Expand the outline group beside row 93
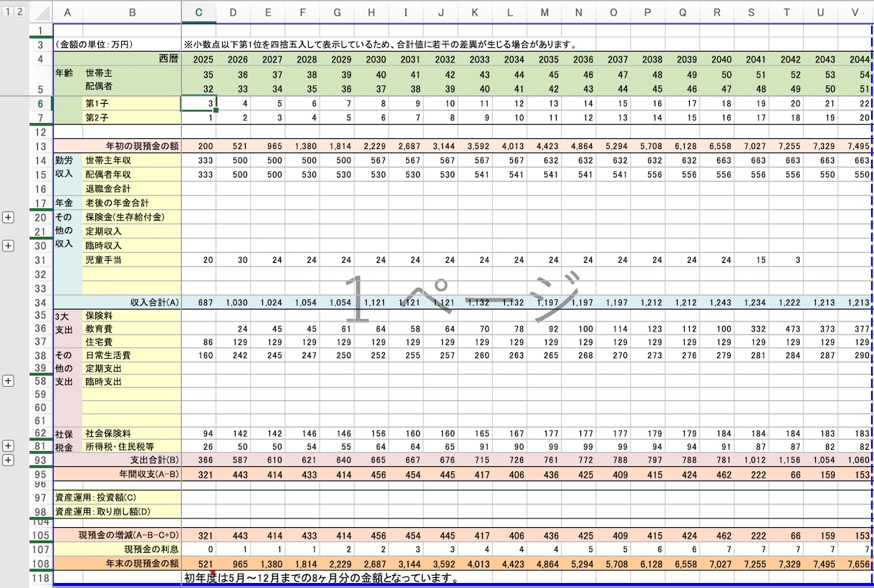Viewport: 874px width, 588px height. pyautogui.click(x=9, y=460)
